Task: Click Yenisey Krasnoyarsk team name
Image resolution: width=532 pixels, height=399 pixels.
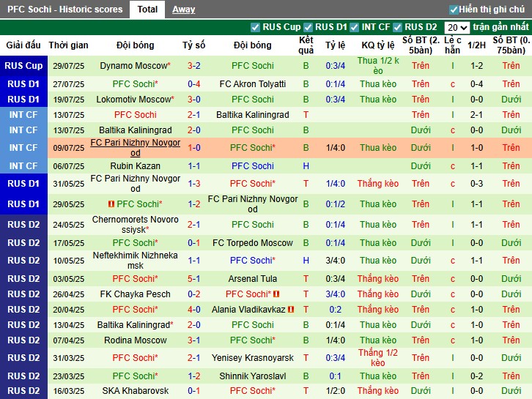Action: pos(253,358)
